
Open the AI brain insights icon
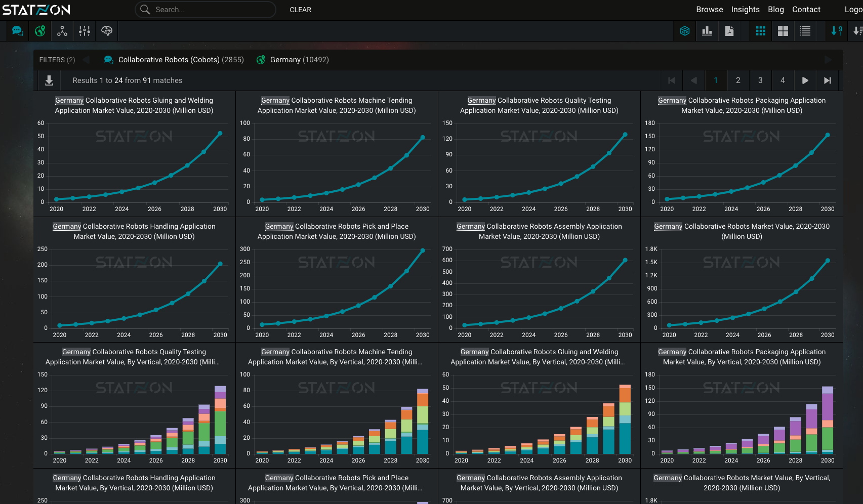[107, 31]
